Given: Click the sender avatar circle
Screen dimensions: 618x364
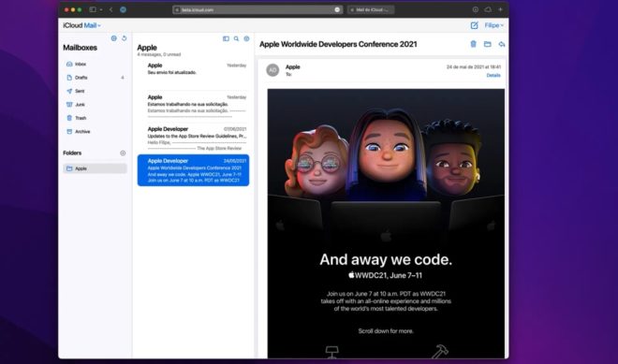Looking at the screenshot, I should point(272,70).
